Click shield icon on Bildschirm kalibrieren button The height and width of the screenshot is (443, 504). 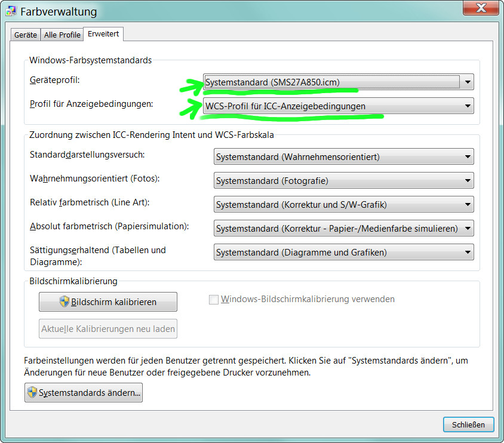[64, 302]
